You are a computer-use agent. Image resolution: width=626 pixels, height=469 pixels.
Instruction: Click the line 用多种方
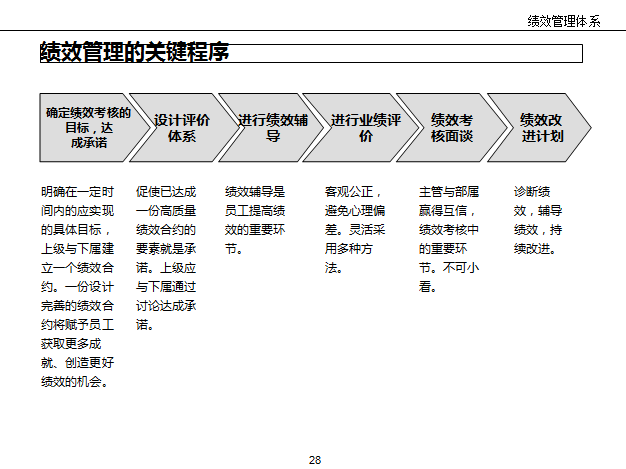[x=349, y=249]
